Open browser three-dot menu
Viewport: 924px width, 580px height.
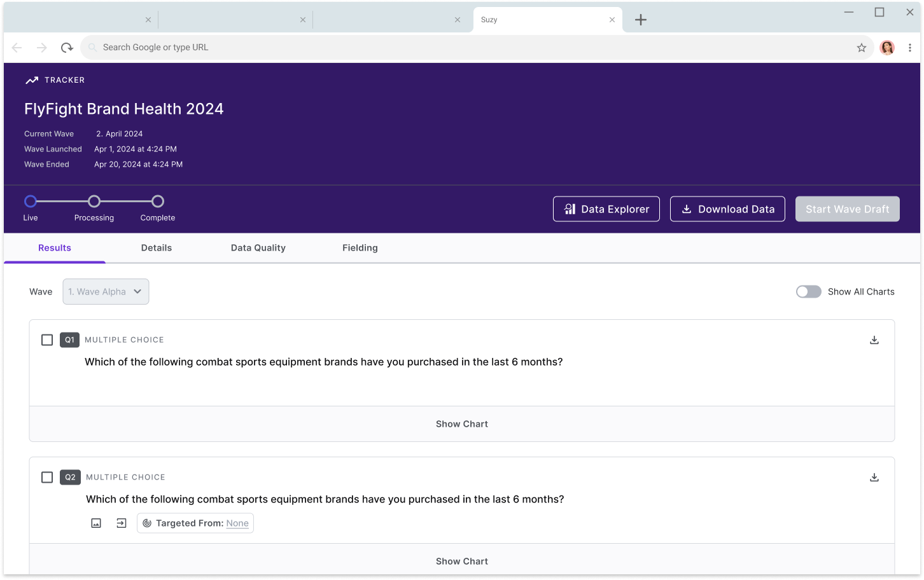pos(910,48)
